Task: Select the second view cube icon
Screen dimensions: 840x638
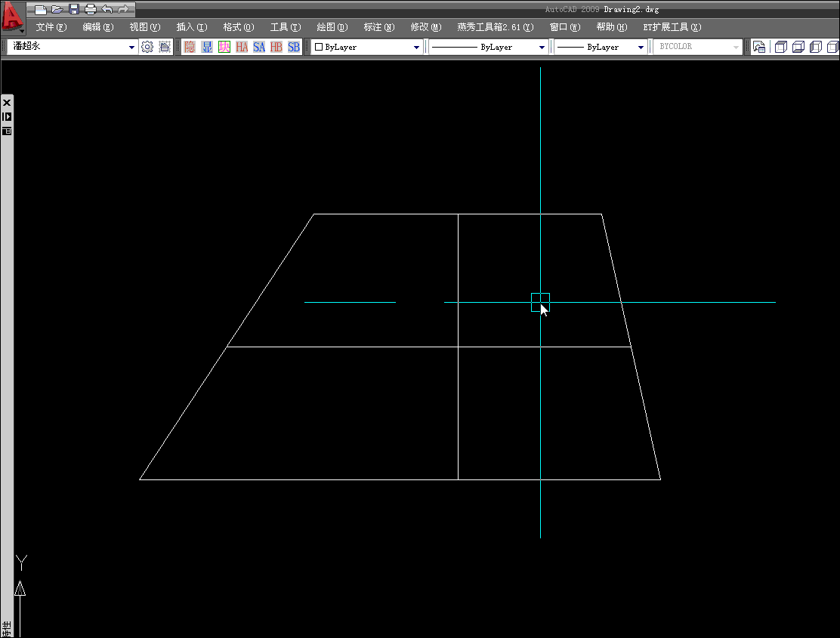Action: [x=798, y=47]
